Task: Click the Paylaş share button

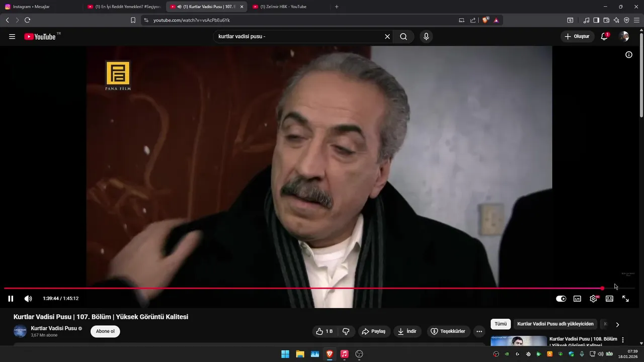Action: pyautogui.click(x=374, y=331)
